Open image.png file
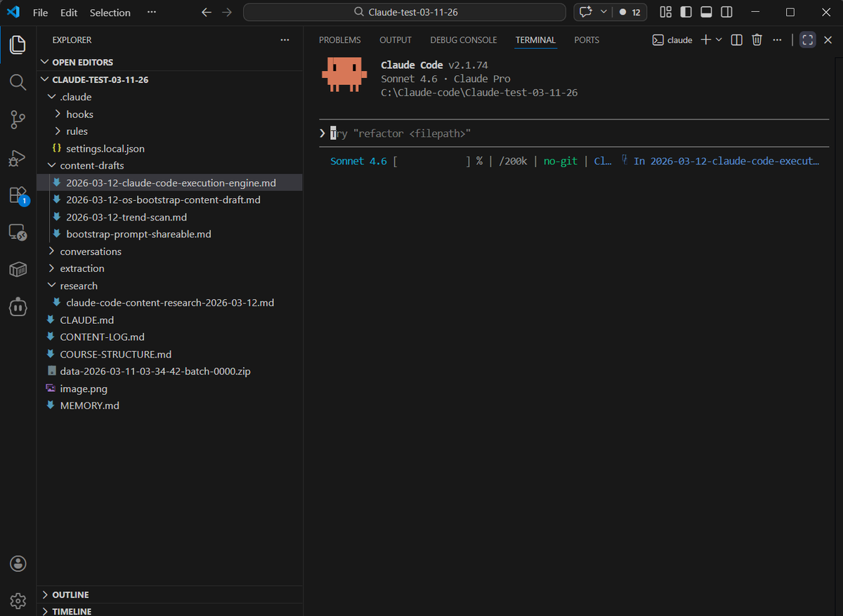The width and height of the screenshot is (843, 616). pyautogui.click(x=169, y=388)
